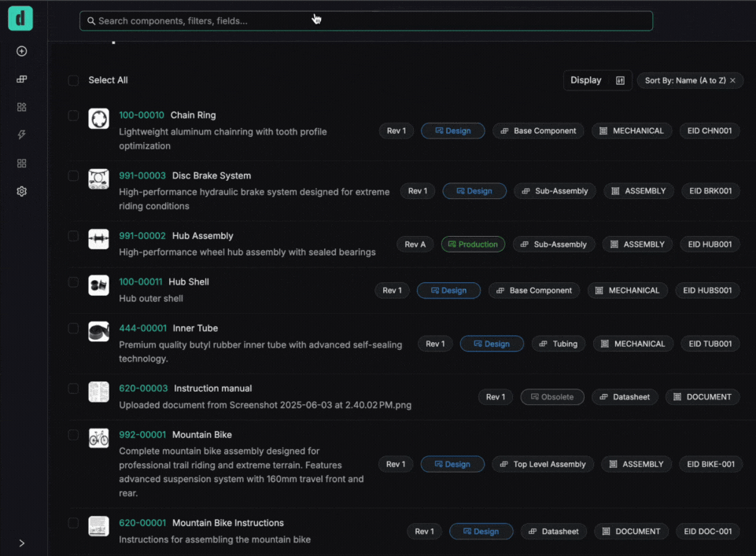This screenshot has height=556, width=756.
Task: Open the add-new (plus circle) sidebar icon
Action: click(x=21, y=50)
